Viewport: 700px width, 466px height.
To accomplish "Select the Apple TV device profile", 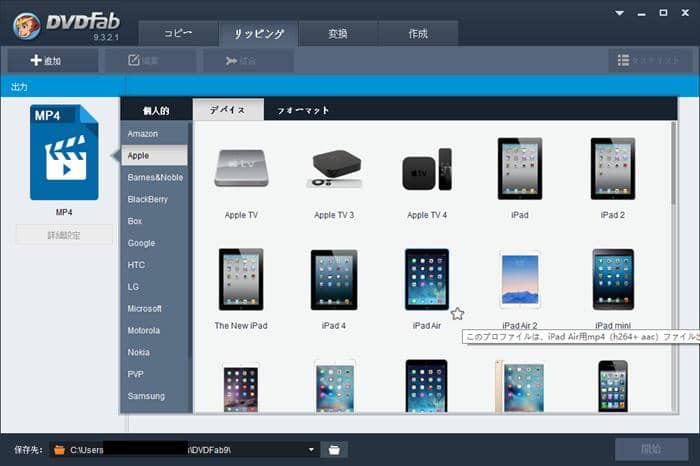I will (x=241, y=168).
